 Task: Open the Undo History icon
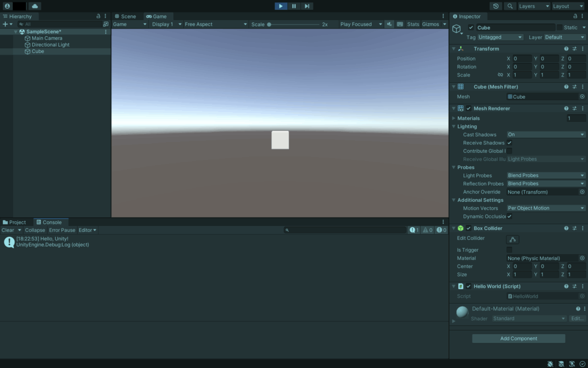pos(496,6)
